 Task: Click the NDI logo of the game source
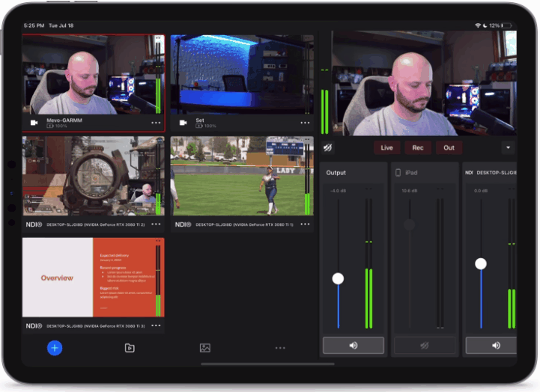pos(34,224)
